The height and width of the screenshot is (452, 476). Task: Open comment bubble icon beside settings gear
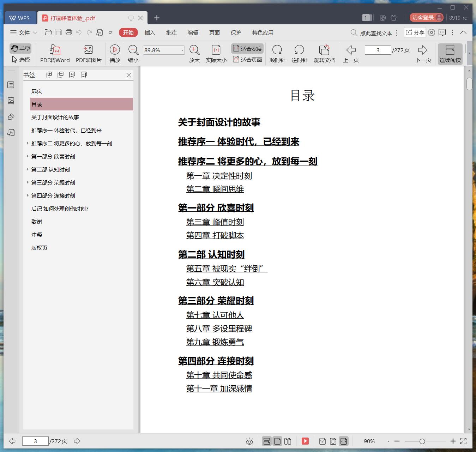442,32
